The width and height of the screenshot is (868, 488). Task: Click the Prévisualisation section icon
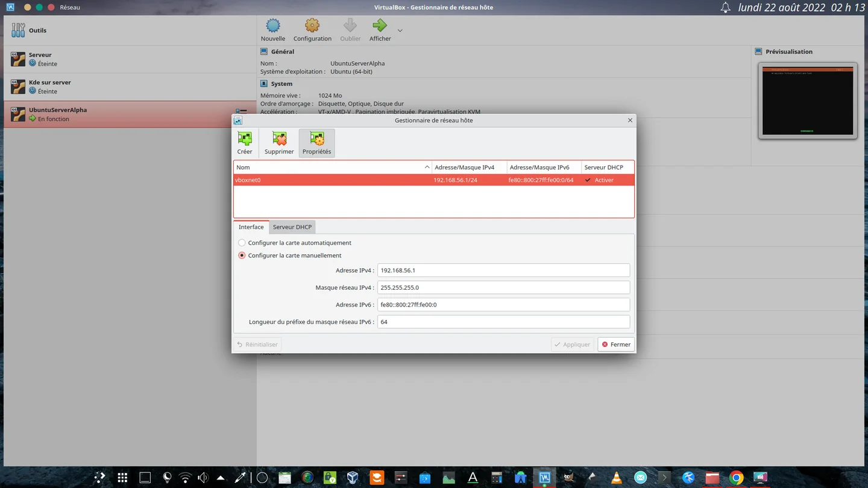point(759,52)
